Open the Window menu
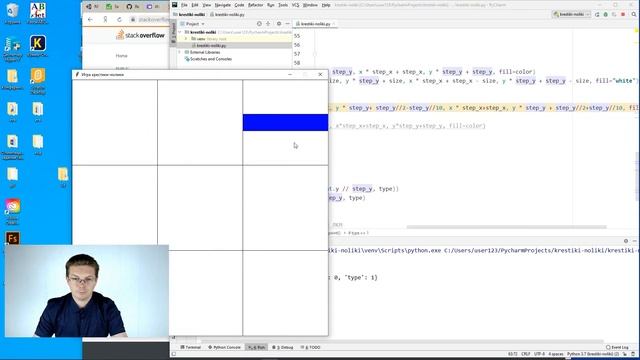This screenshot has width=640, height=360. coord(310,5)
